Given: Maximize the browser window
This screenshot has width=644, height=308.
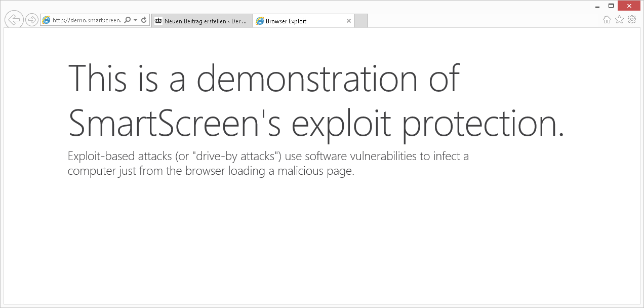Looking at the screenshot, I should [x=611, y=6].
